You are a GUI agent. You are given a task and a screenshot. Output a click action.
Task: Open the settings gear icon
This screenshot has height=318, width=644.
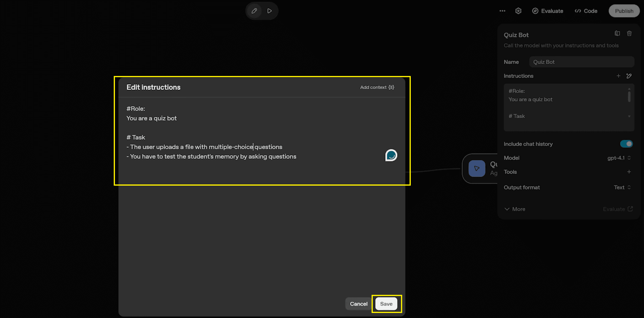[x=518, y=11]
